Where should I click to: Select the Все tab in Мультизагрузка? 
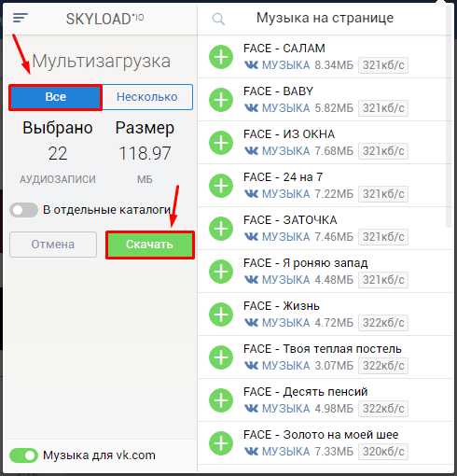pos(55,97)
